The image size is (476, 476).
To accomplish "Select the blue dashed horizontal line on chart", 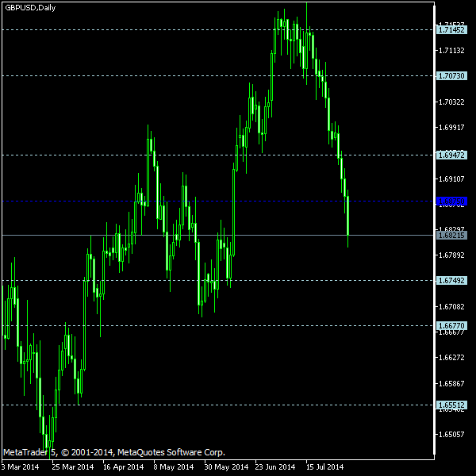I will [x=217, y=201].
